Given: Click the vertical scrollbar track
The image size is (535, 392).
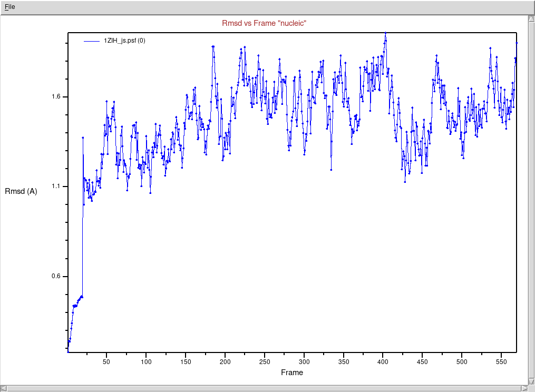Looking at the screenshot, I should point(531,200).
